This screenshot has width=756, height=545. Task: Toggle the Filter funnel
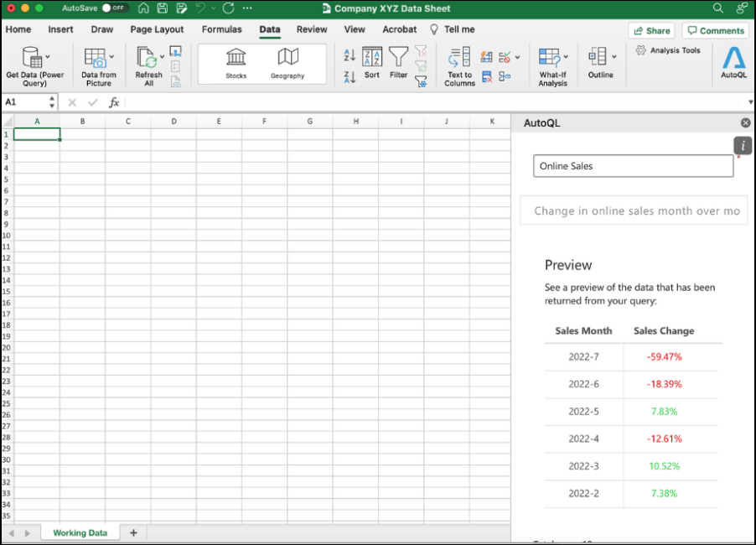pyautogui.click(x=398, y=63)
